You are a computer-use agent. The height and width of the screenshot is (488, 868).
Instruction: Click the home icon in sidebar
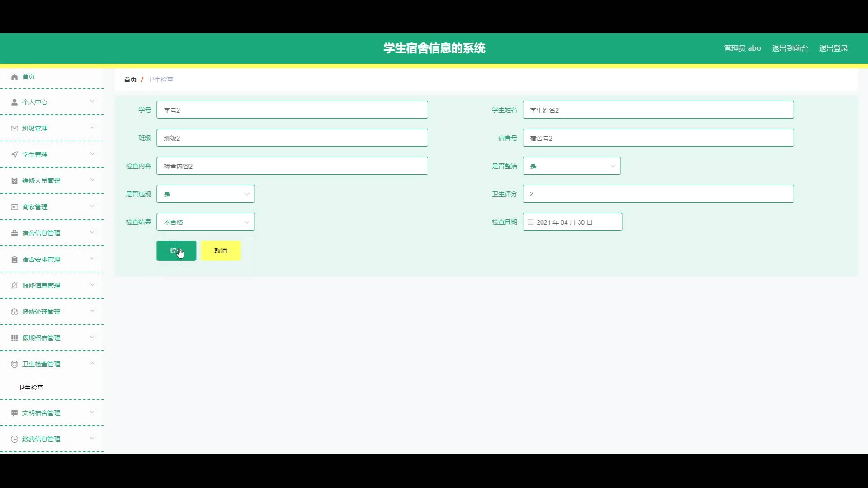(x=14, y=77)
